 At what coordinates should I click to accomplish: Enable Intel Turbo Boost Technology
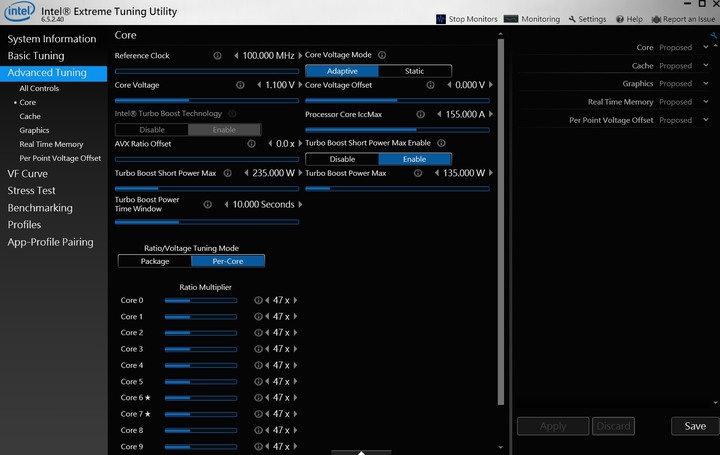click(x=225, y=130)
